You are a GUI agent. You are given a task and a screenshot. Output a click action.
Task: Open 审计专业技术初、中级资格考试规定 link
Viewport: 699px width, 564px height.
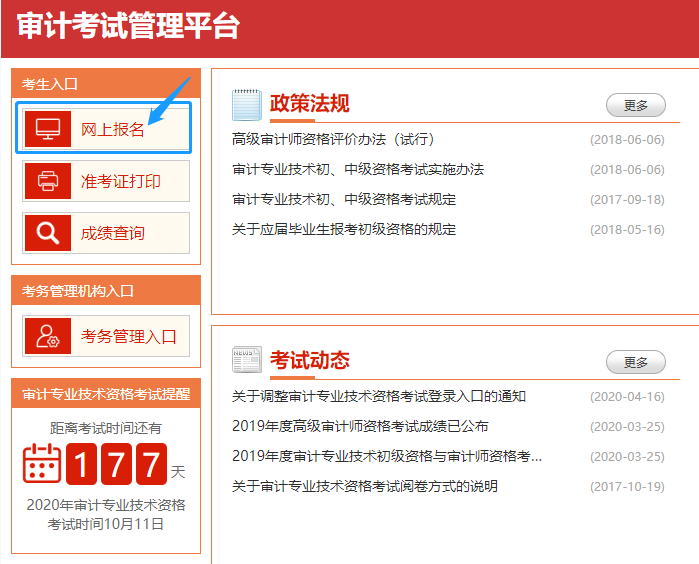(x=344, y=199)
